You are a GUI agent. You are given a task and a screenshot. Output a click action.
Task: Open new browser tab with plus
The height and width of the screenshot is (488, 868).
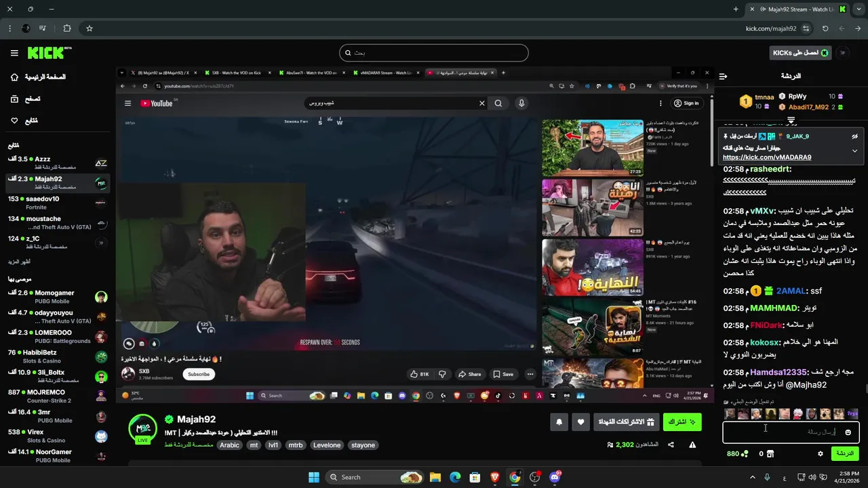tap(736, 9)
